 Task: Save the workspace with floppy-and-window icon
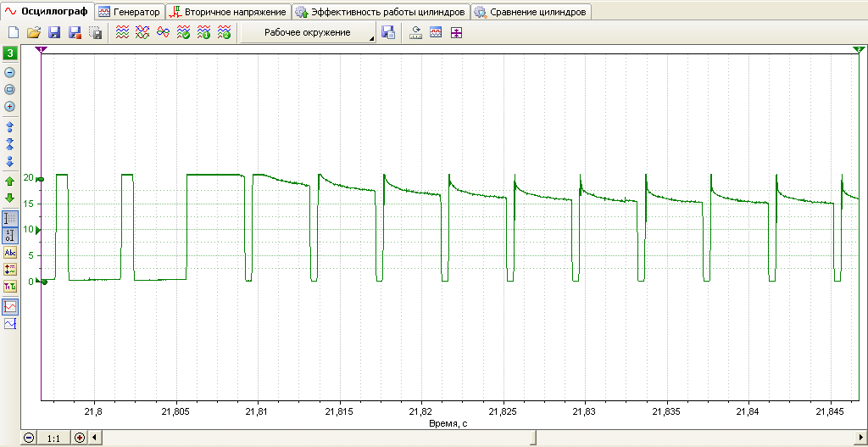coord(388,33)
